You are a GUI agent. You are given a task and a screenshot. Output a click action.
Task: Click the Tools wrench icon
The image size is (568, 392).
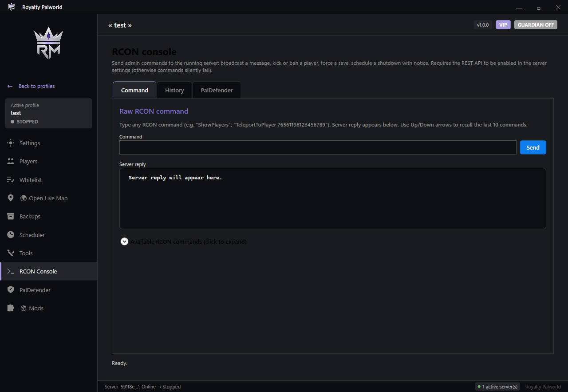click(11, 253)
